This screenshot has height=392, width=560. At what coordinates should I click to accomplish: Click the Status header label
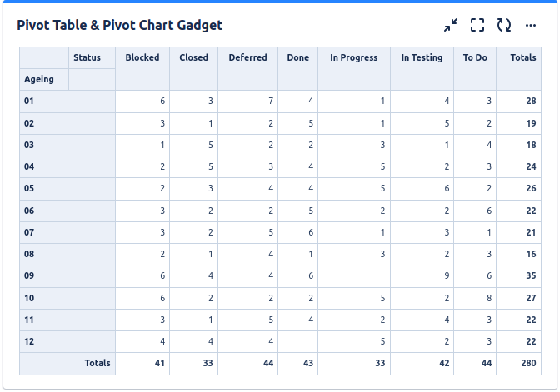[87, 57]
